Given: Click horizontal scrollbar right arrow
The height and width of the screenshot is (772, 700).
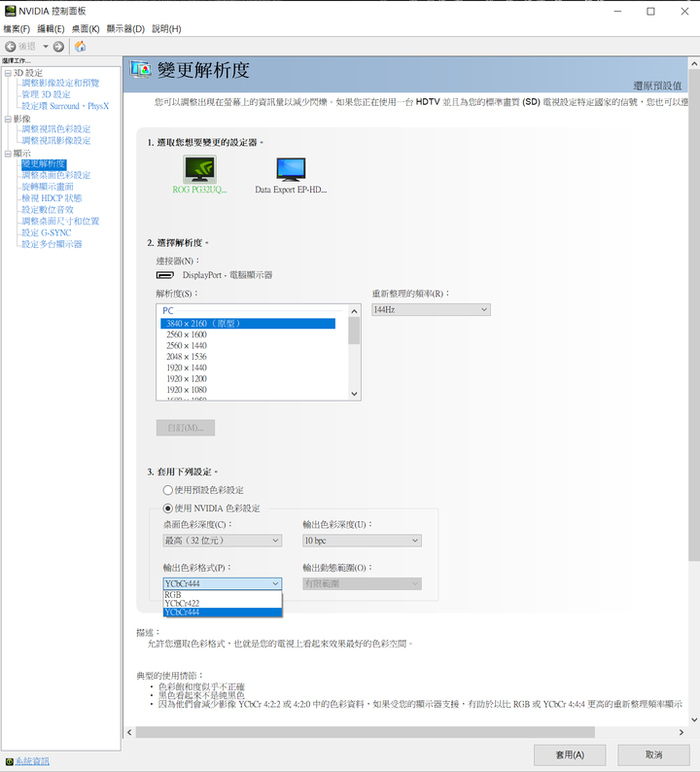Looking at the screenshot, I should tap(682, 732).
